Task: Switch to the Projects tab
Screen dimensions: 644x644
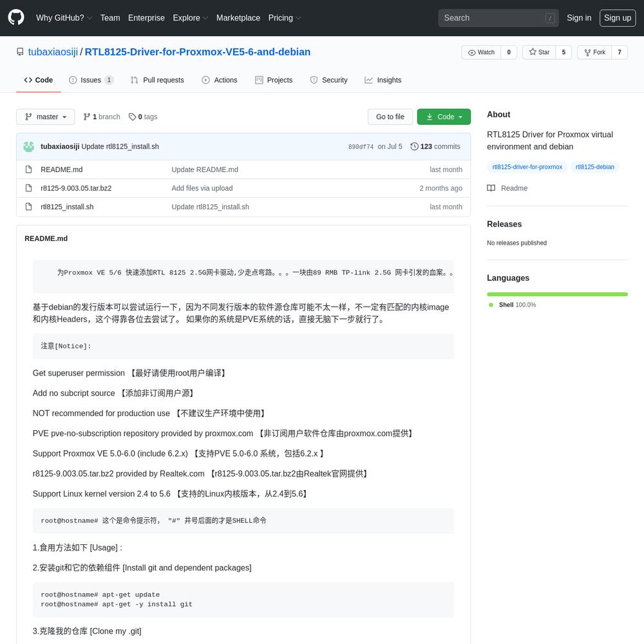Action: coord(274,80)
